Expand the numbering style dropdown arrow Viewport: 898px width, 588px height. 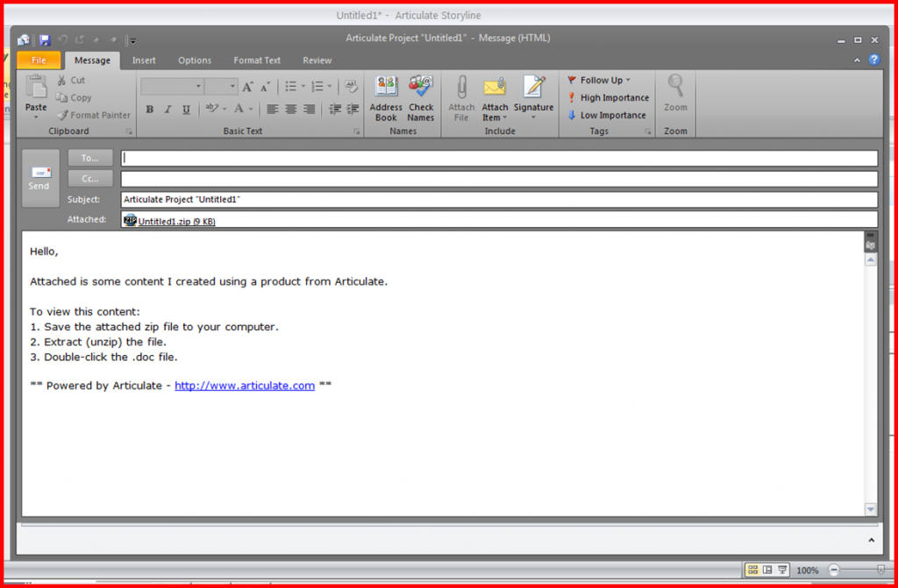pyautogui.click(x=330, y=87)
